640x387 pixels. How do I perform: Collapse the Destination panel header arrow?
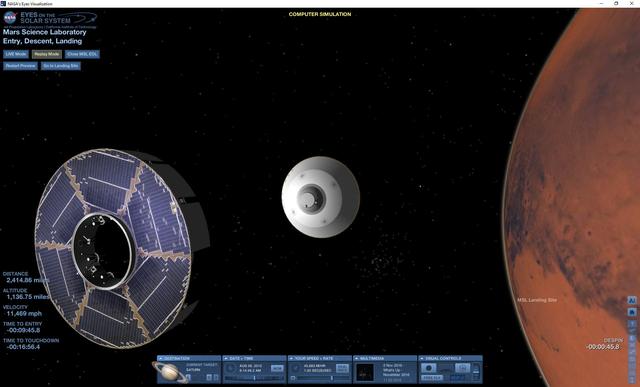point(160,358)
